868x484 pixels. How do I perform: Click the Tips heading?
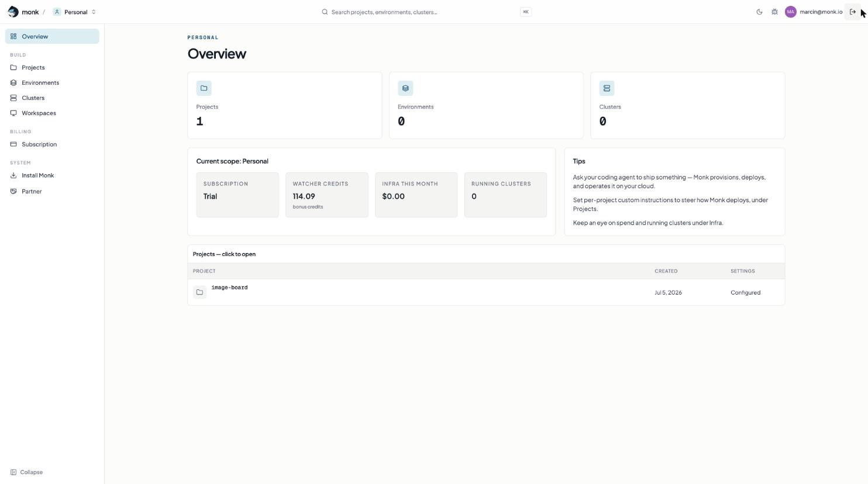point(579,161)
